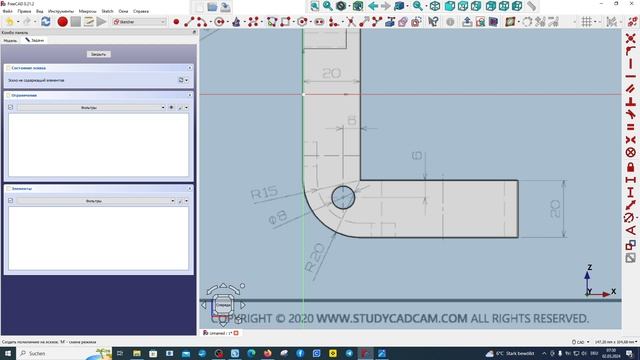Switch to the Front view

450,6
